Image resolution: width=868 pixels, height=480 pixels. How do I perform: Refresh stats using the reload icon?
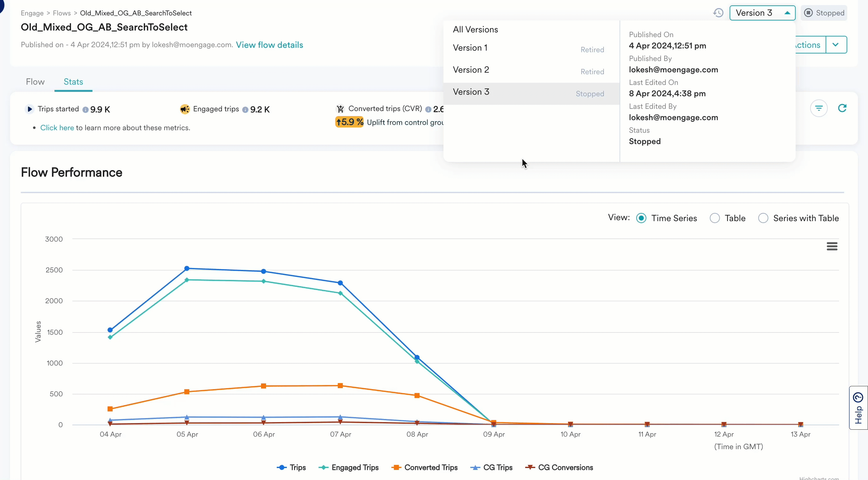coord(843,108)
